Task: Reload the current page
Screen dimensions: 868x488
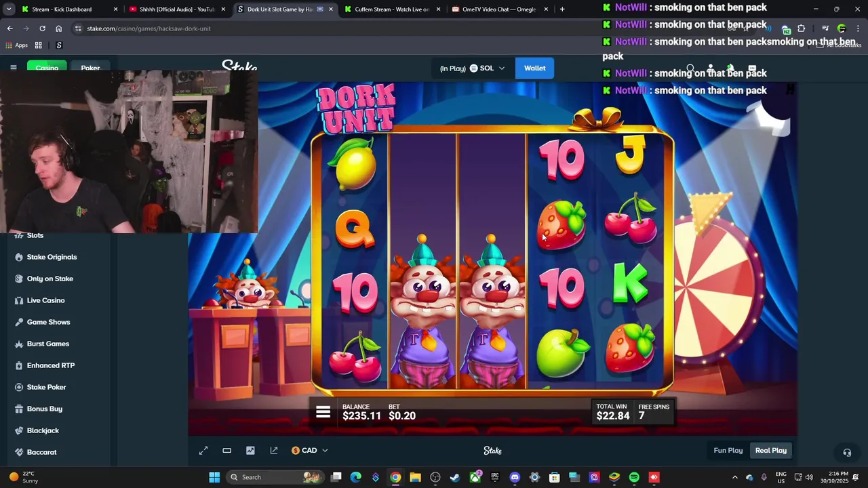Action: 42,28
